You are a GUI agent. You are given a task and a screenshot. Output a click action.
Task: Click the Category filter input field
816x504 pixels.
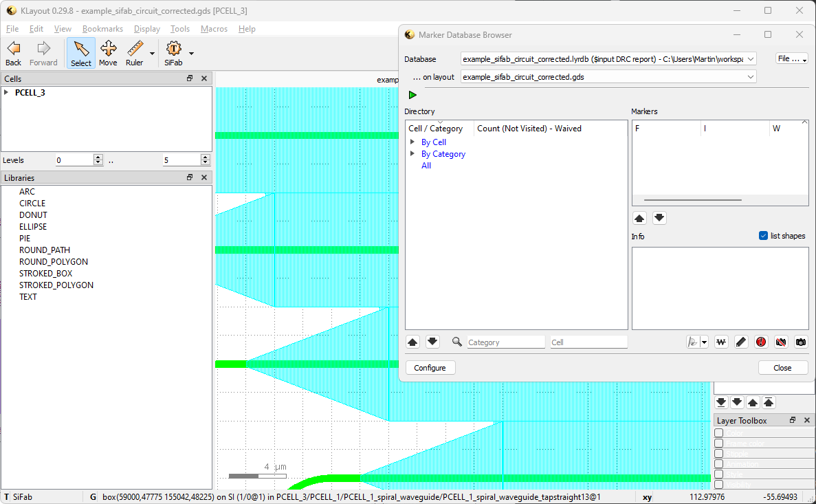click(506, 342)
